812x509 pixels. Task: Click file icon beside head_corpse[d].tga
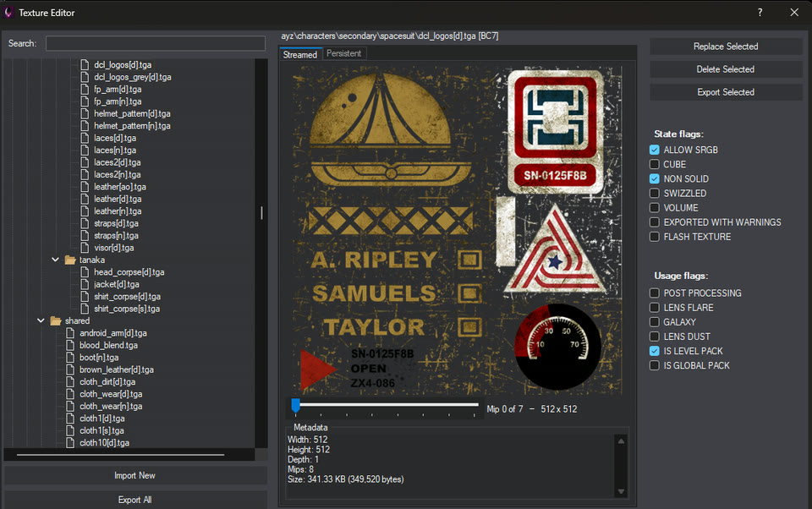point(85,272)
